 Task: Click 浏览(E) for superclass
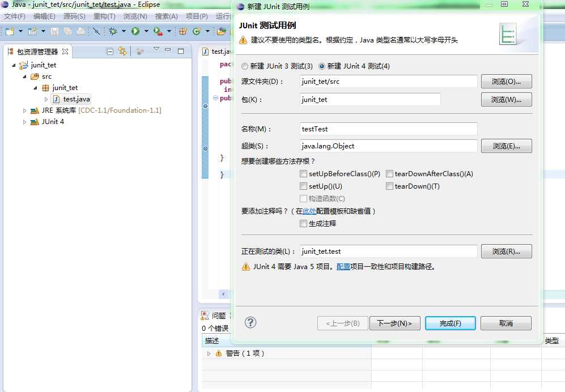coord(506,146)
